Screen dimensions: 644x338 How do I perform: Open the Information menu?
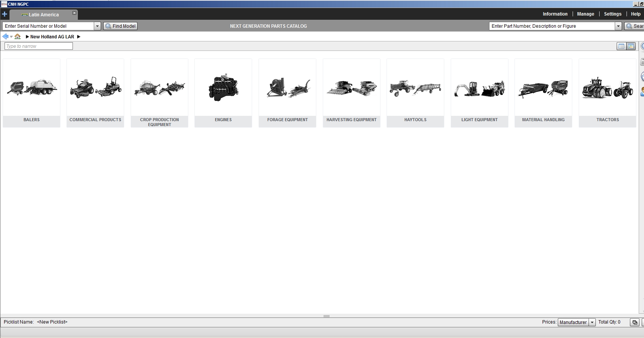pos(555,14)
